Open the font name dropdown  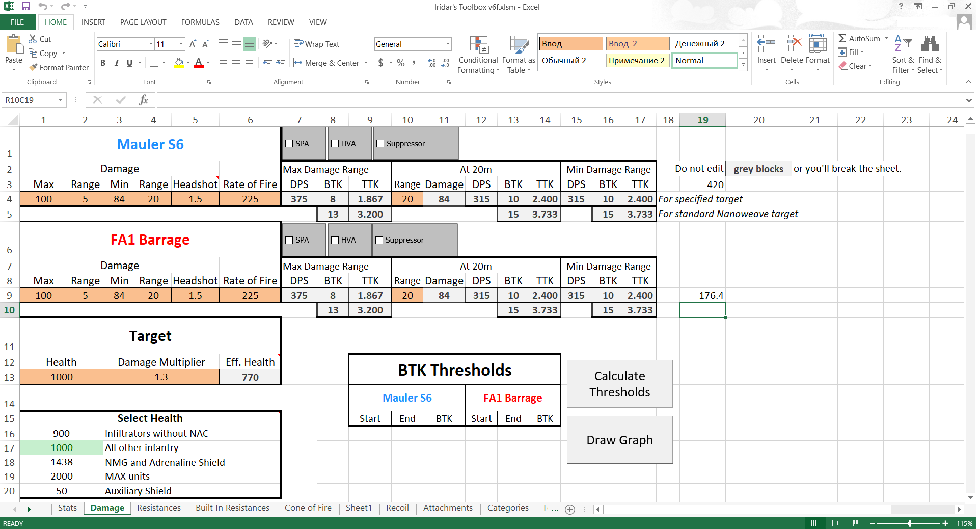click(151, 44)
